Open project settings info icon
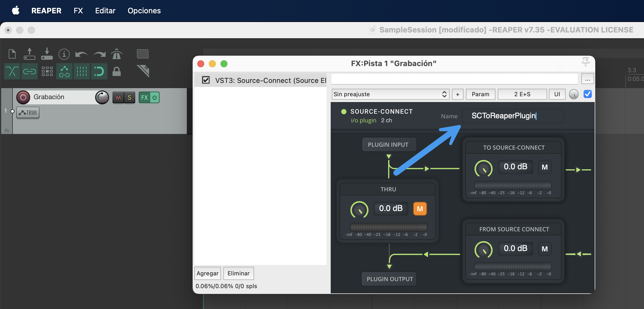The image size is (644, 309). (x=64, y=54)
